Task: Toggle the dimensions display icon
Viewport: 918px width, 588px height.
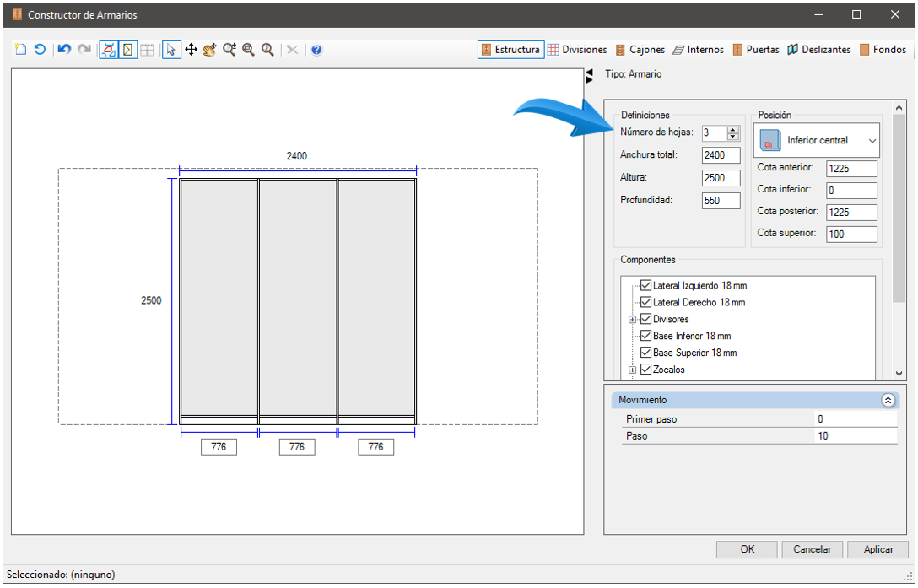Action: [108, 50]
